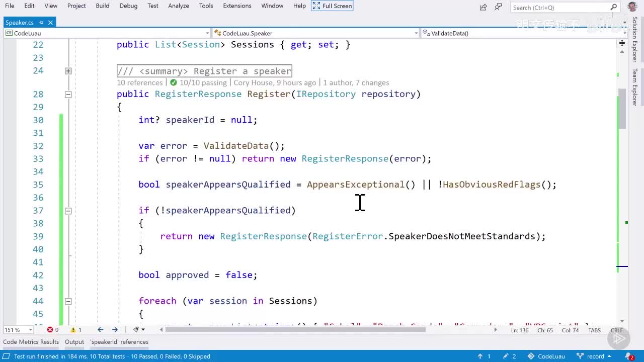644x362 pixels.
Task: Open the Help menu
Action: (299, 6)
